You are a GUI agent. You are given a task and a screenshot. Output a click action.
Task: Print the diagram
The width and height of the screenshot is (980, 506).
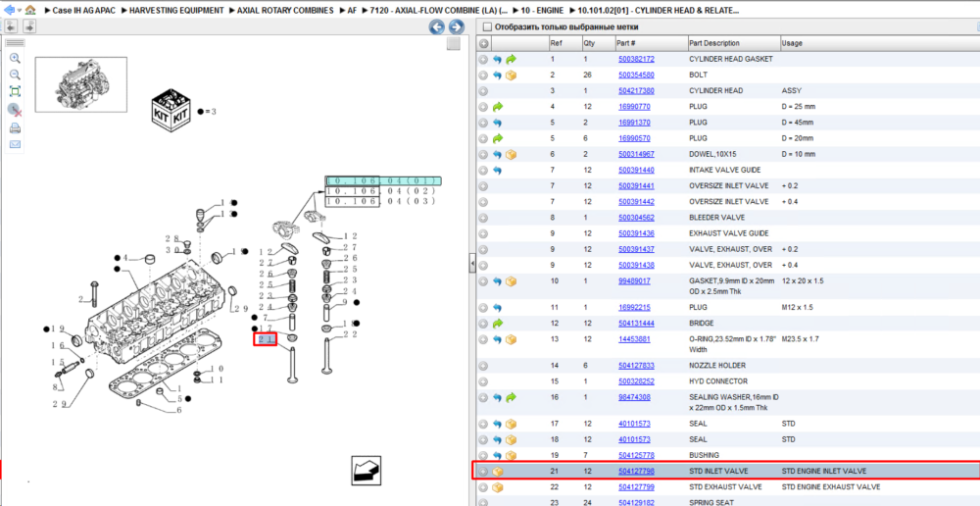pyautogui.click(x=15, y=128)
